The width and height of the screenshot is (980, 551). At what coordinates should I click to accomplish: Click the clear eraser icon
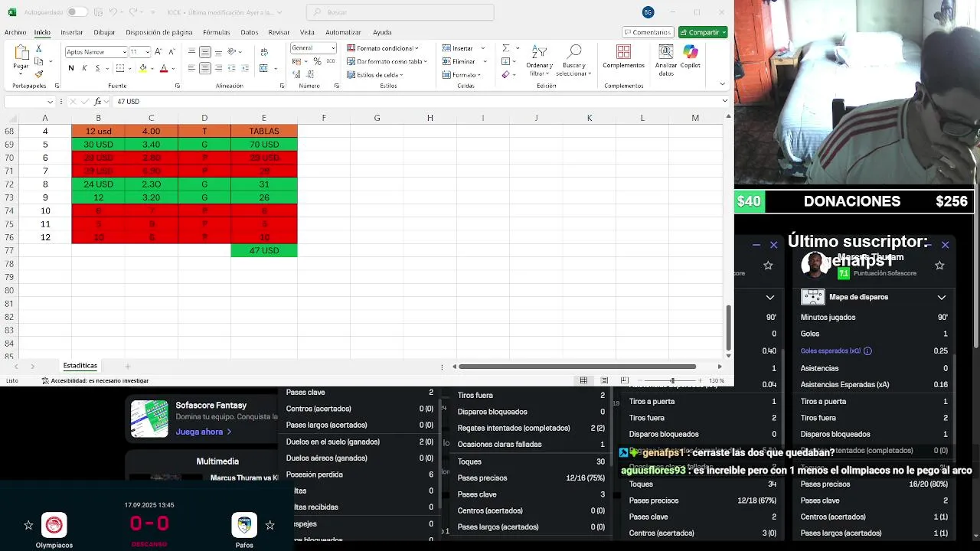pyautogui.click(x=506, y=74)
